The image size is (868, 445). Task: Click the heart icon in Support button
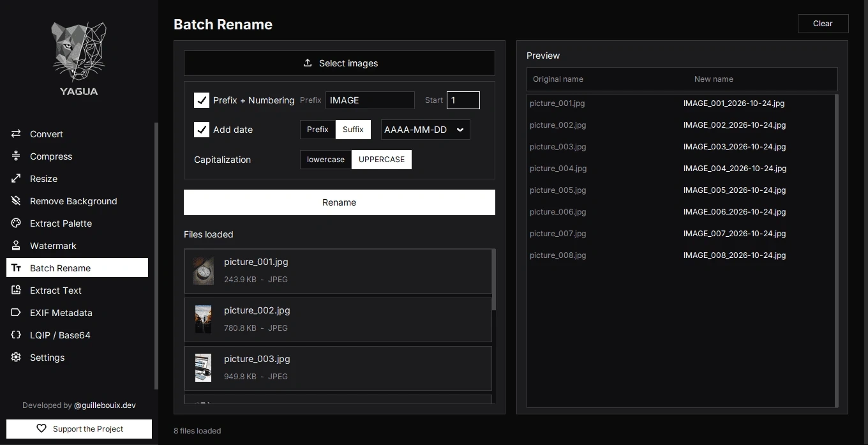41,429
